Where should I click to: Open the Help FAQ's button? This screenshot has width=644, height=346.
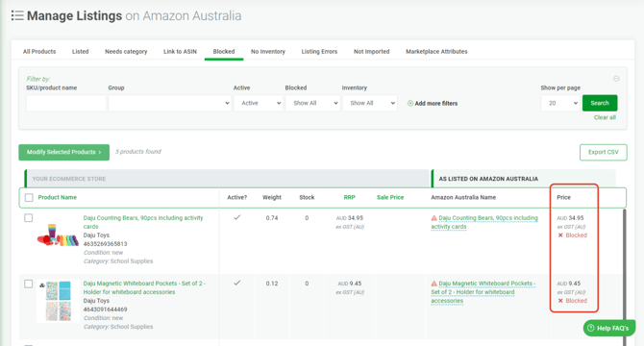(x=608, y=328)
